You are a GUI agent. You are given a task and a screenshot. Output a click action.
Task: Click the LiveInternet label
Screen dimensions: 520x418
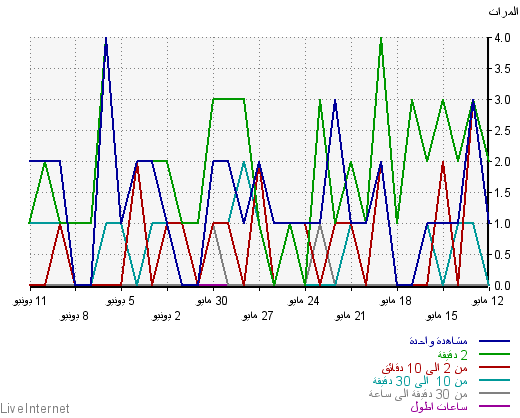[35, 408]
